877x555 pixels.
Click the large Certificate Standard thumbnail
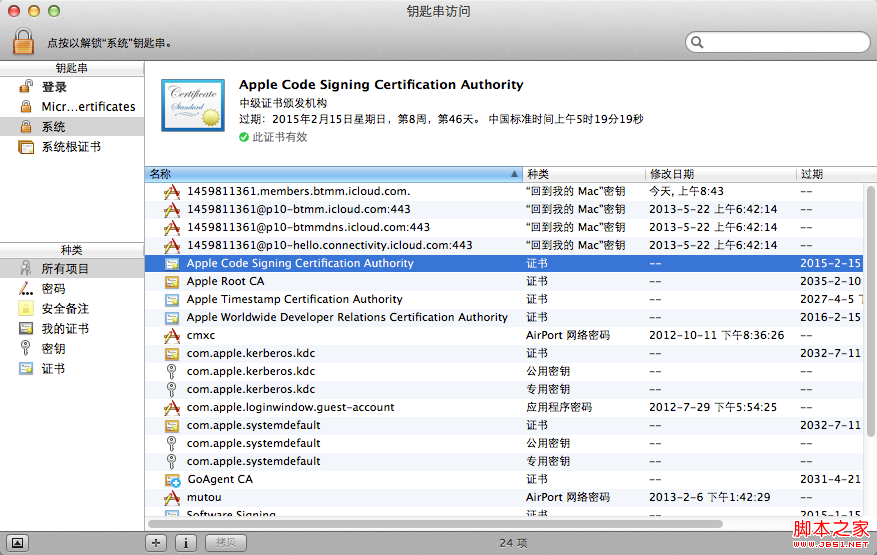193,105
